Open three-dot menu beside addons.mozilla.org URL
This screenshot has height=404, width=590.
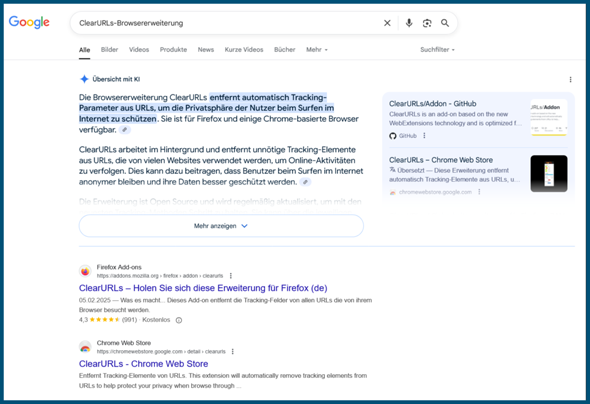pos(231,276)
